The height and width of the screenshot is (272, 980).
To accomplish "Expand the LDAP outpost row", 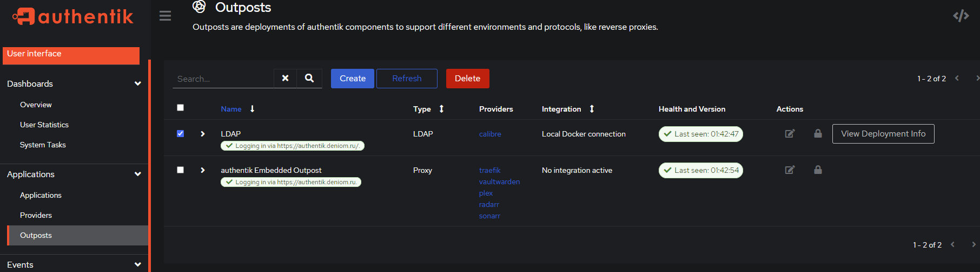I will (203, 134).
